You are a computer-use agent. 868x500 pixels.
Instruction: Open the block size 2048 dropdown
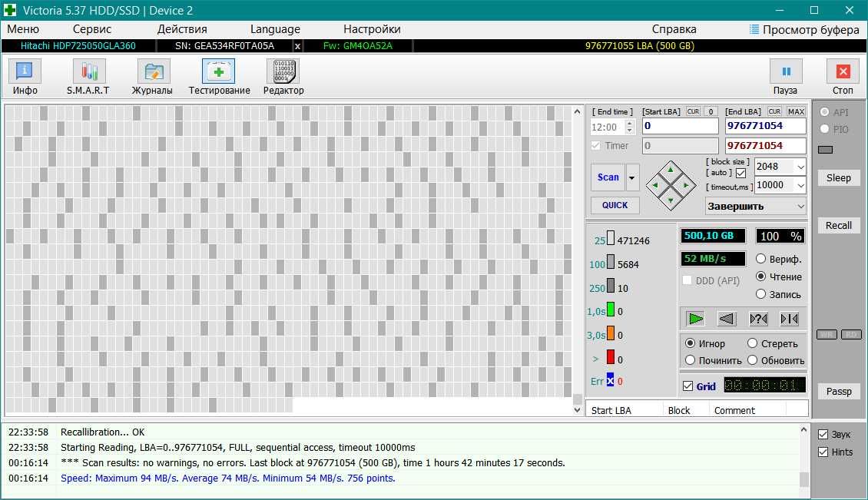point(800,167)
